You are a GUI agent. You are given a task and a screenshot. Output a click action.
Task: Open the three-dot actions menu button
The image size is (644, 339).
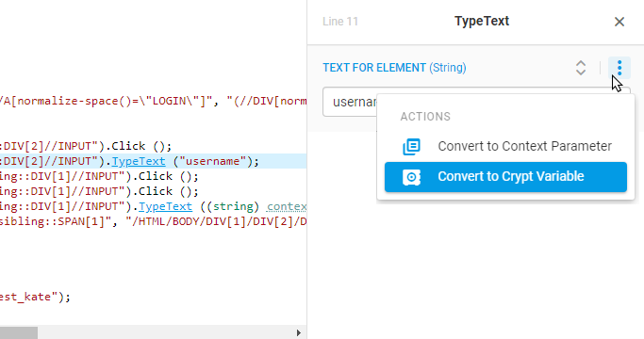(619, 68)
